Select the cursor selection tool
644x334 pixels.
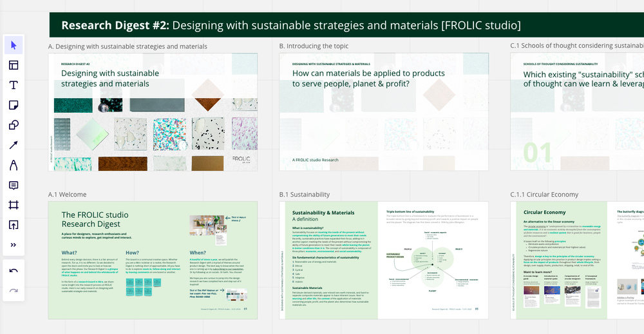[x=14, y=45]
